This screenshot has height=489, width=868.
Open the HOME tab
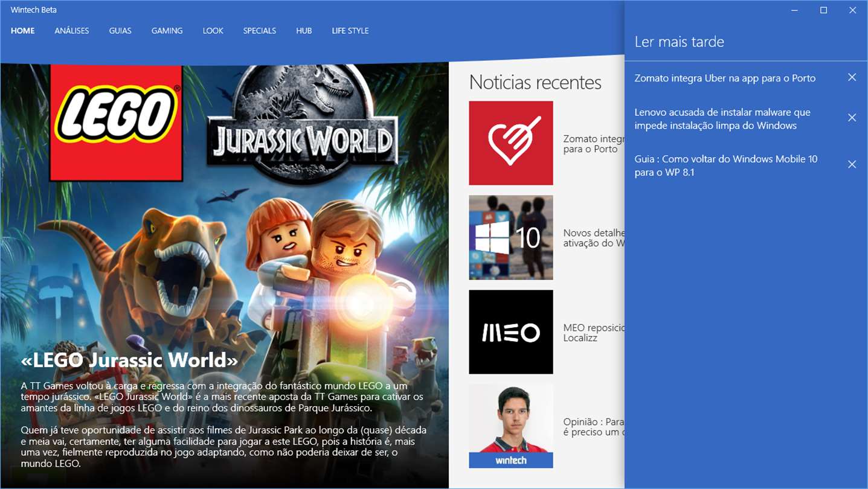23,31
